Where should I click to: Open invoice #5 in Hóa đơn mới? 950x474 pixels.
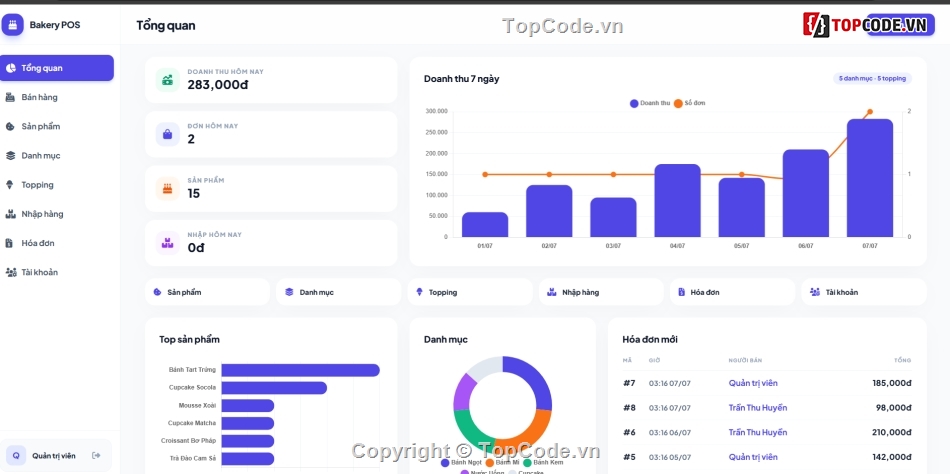(767, 457)
